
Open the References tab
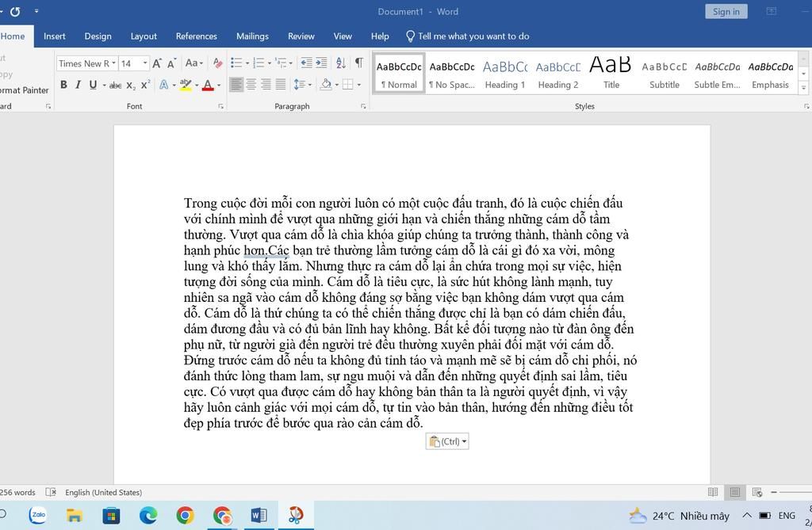(197, 36)
